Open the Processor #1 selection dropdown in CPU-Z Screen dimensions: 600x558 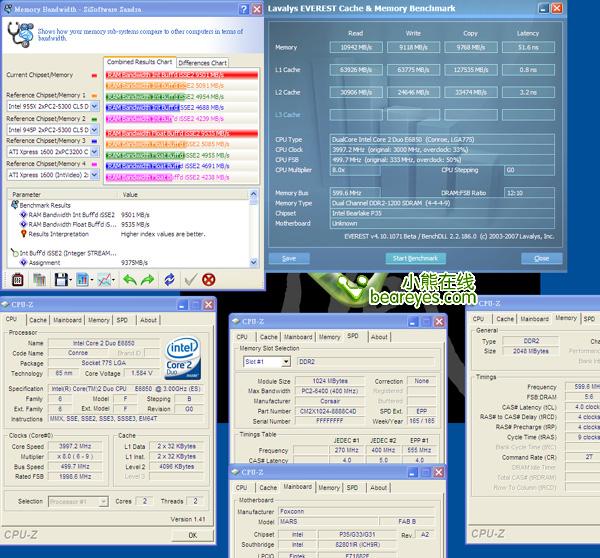coord(103,501)
